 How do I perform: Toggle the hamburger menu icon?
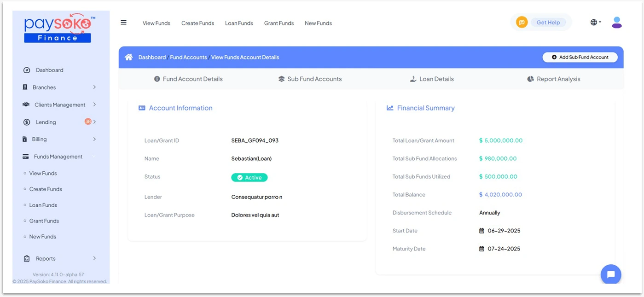123,22
